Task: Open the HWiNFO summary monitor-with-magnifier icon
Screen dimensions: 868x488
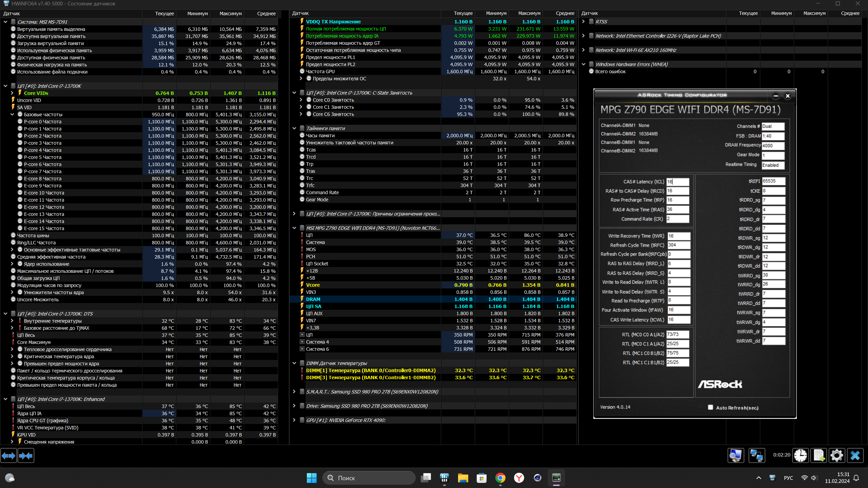Action: click(735, 455)
